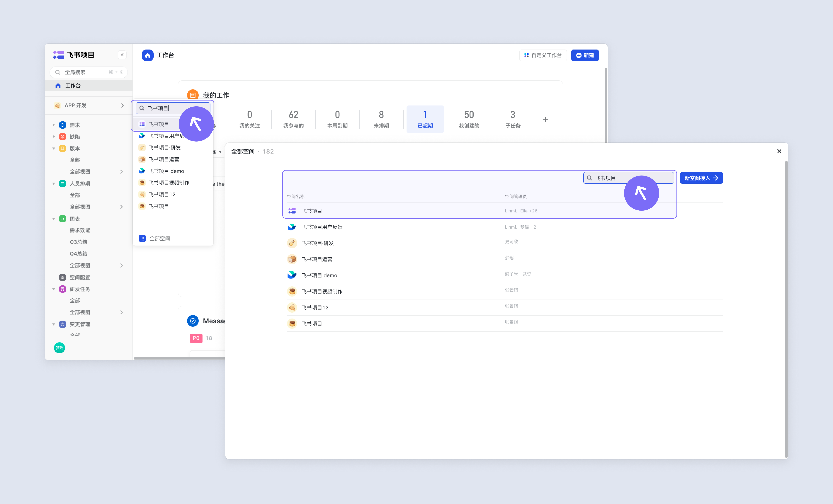Choose 飞书项目12 in the space dropdown
The width and height of the screenshot is (833, 504).
(173, 194)
